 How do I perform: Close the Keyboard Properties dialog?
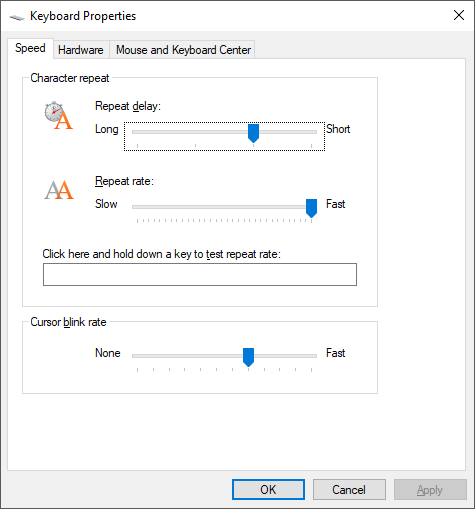tap(459, 15)
